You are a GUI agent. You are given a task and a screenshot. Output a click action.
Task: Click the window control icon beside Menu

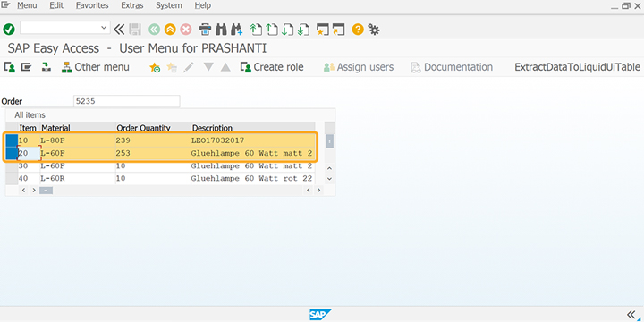tap(5, 5)
